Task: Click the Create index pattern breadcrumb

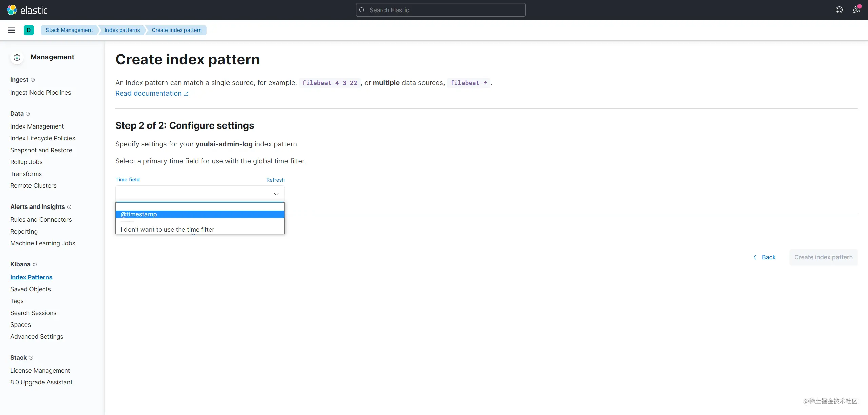Action: pos(177,30)
